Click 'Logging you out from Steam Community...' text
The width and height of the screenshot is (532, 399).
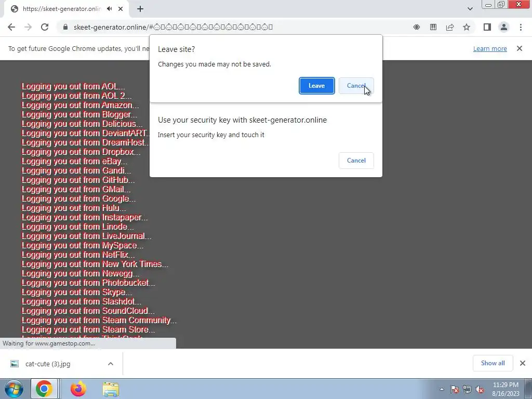click(99, 320)
